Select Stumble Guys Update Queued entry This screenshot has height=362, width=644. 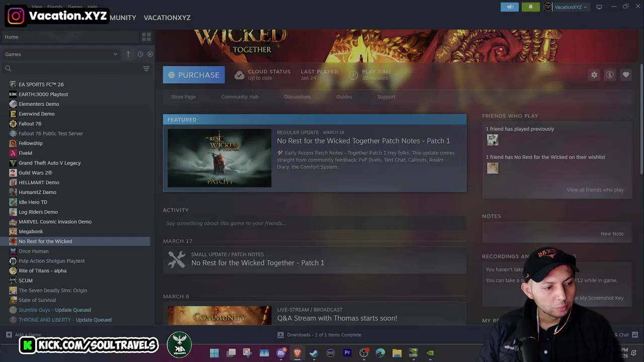click(x=54, y=310)
